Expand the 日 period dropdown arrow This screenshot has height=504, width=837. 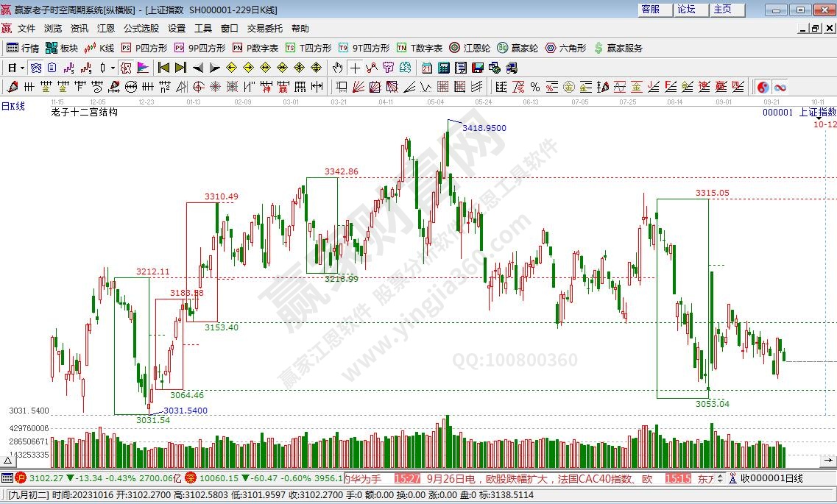(x=23, y=68)
